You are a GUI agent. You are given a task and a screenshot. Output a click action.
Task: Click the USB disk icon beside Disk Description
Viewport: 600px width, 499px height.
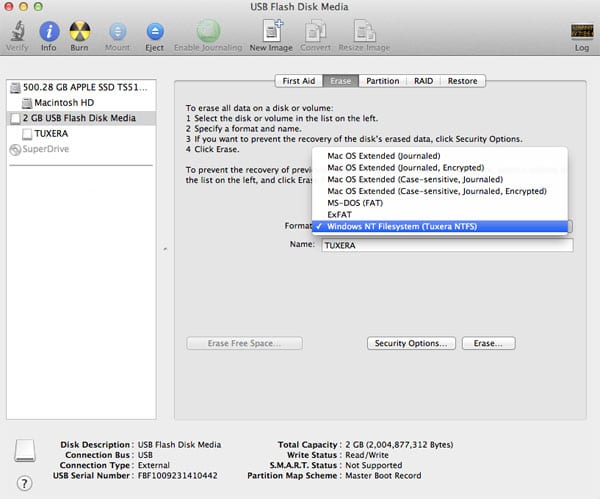[25, 450]
